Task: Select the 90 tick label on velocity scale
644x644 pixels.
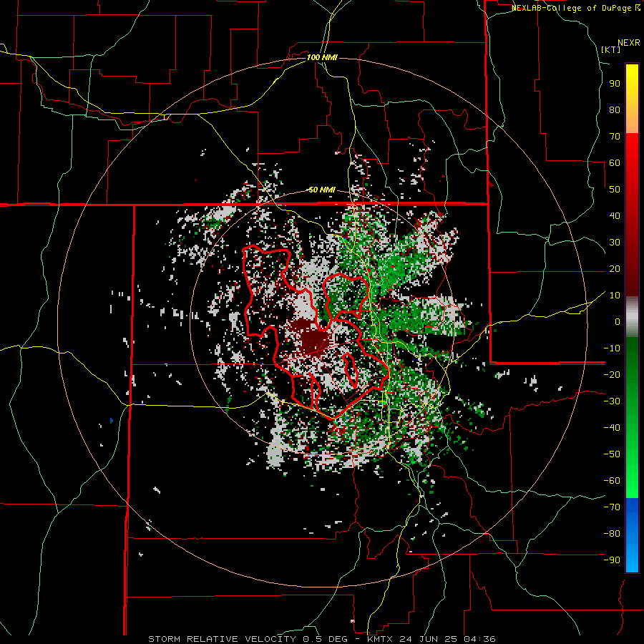Action: click(x=615, y=84)
